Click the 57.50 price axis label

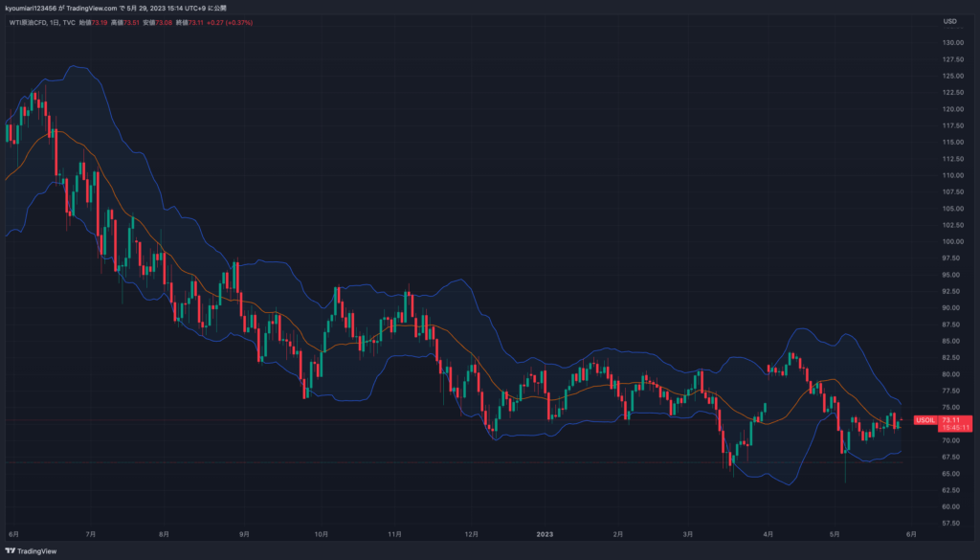952,523
